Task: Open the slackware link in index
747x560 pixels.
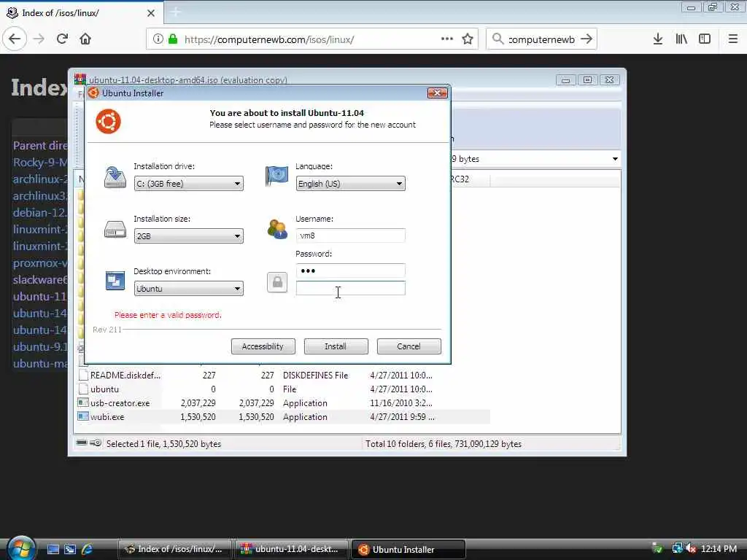Action: (40, 280)
